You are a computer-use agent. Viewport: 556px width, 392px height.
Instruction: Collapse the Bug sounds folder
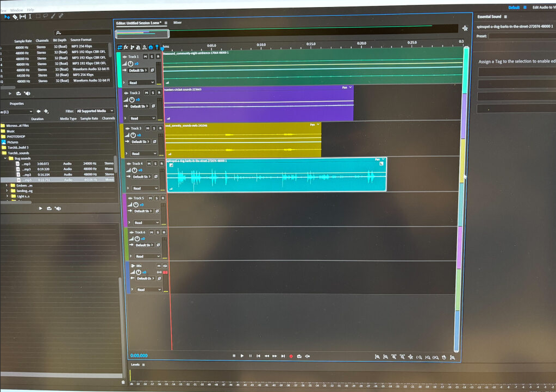5,158
